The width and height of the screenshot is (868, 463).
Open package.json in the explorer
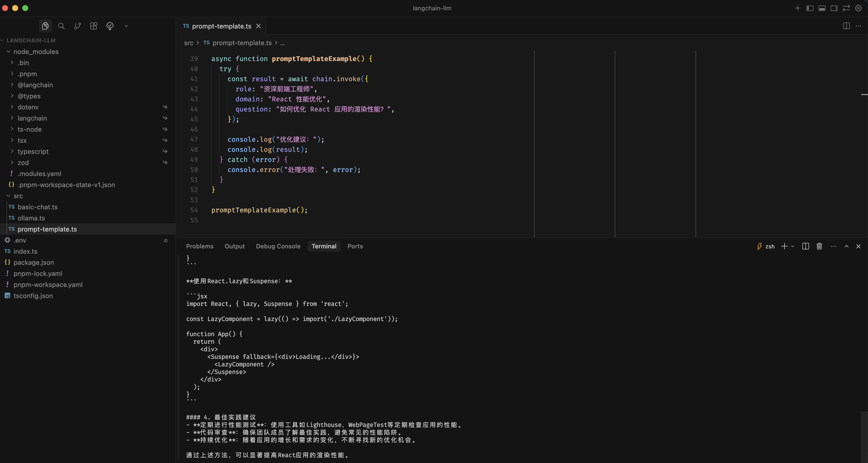click(88, 263)
